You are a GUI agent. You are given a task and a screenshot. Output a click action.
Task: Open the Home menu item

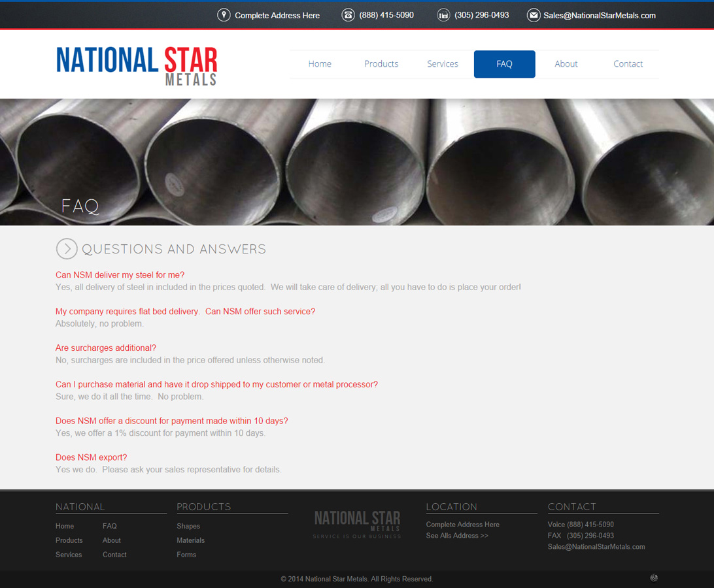(x=320, y=64)
